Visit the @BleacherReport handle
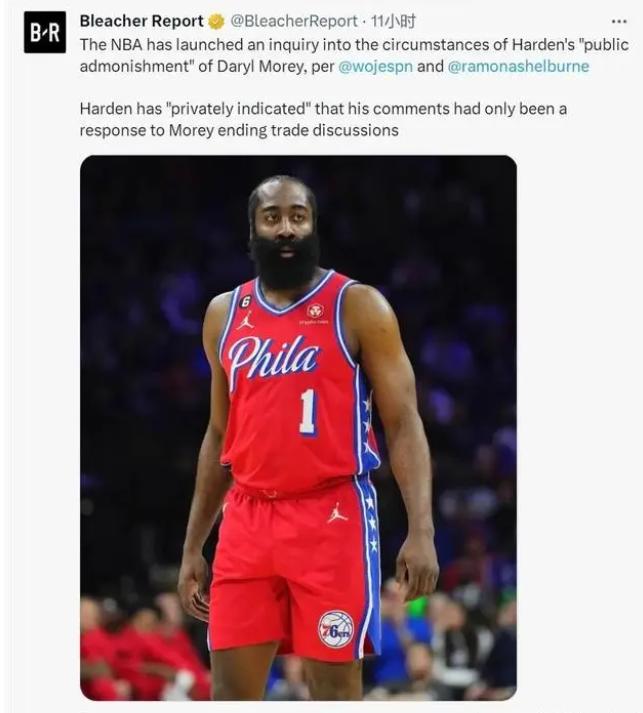The height and width of the screenshot is (713, 643). click(294, 21)
